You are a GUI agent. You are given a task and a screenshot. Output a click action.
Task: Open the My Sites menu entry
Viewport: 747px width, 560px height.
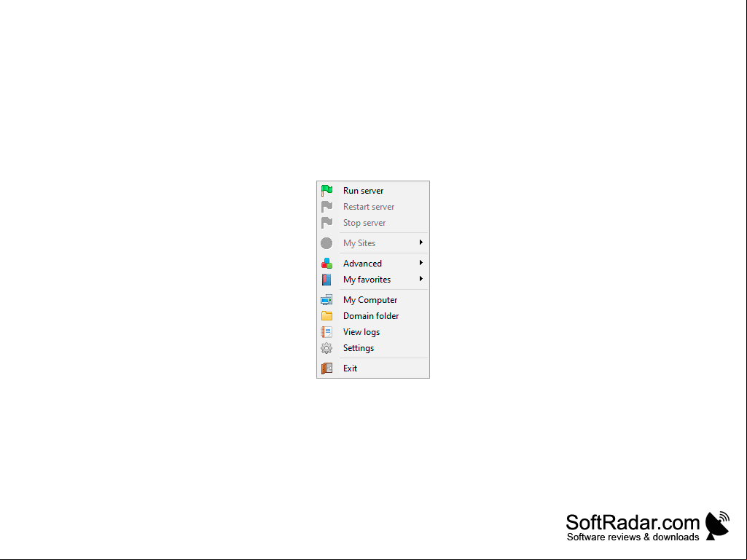pos(373,242)
